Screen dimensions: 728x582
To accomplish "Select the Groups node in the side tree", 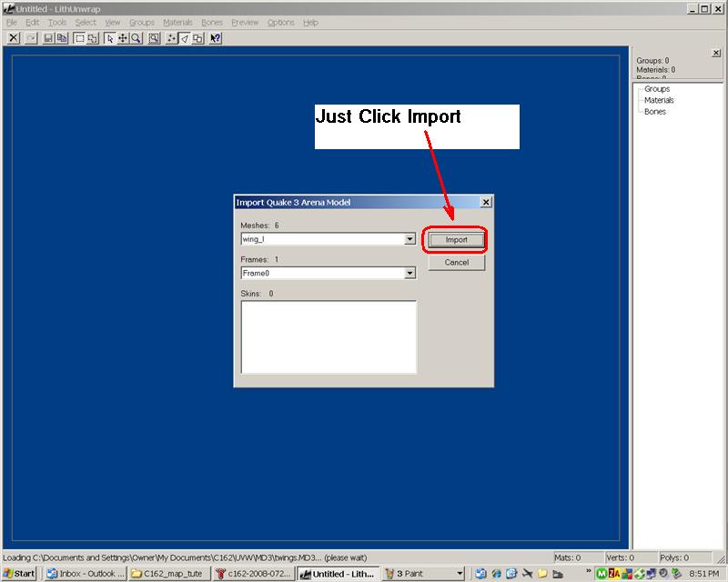I will click(x=657, y=88).
